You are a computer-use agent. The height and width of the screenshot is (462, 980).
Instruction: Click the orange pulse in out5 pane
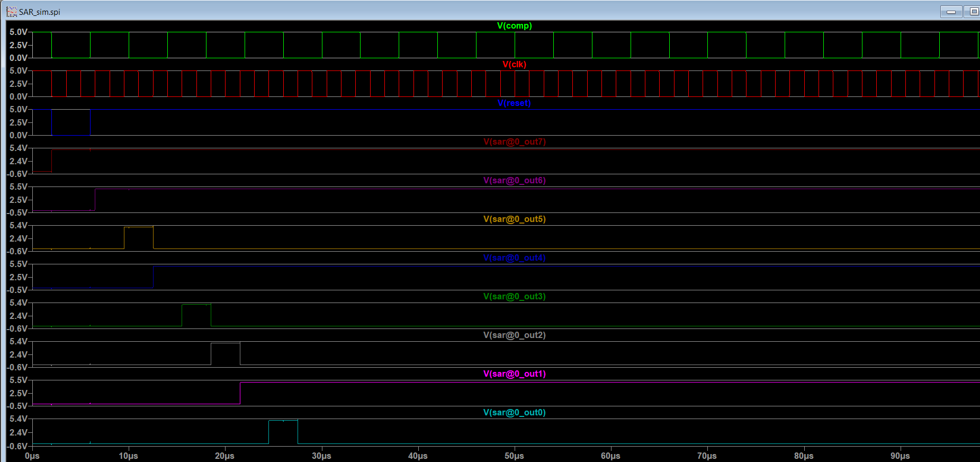click(x=139, y=227)
